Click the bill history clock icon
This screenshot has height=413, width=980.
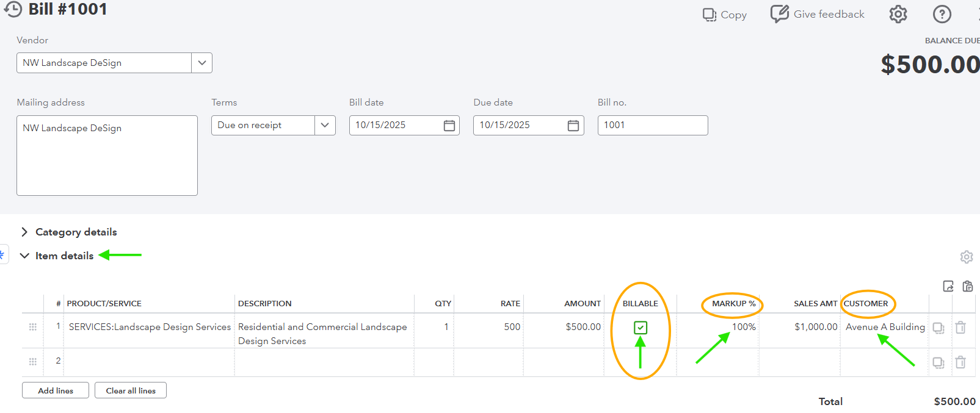13,10
